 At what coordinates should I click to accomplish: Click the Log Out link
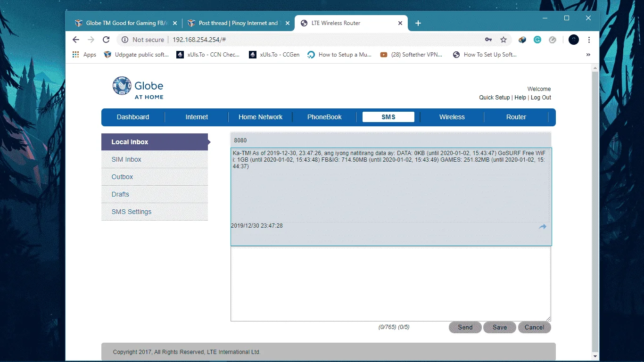click(x=541, y=98)
